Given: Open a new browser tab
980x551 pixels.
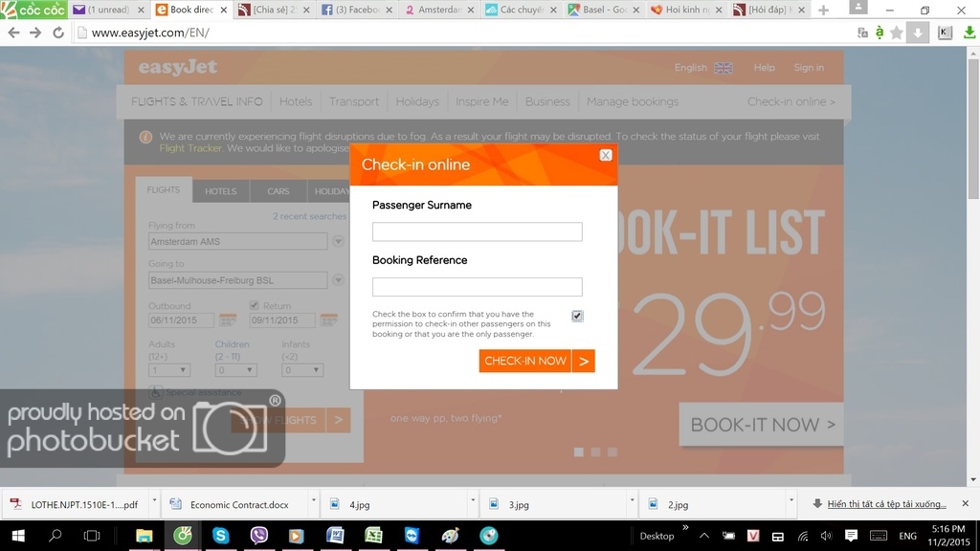Looking at the screenshot, I should [823, 10].
